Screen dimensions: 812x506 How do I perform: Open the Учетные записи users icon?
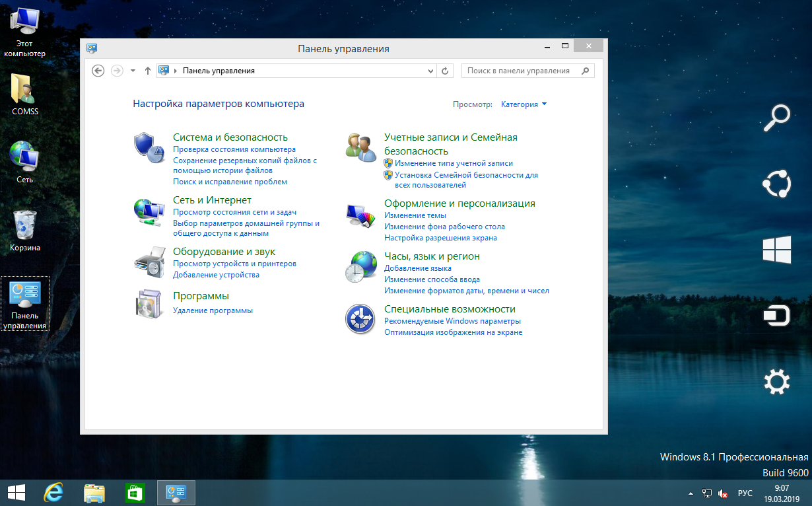pos(361,146)
